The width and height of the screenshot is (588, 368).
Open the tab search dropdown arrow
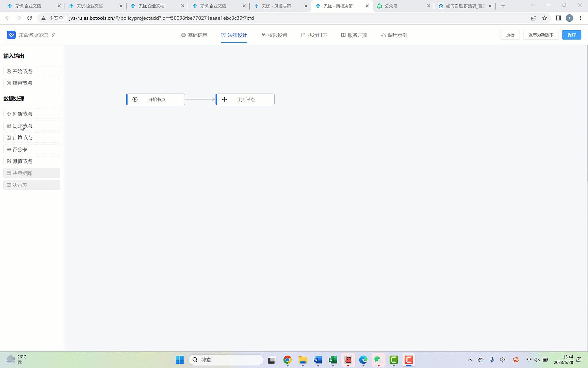tap(533, 5)
